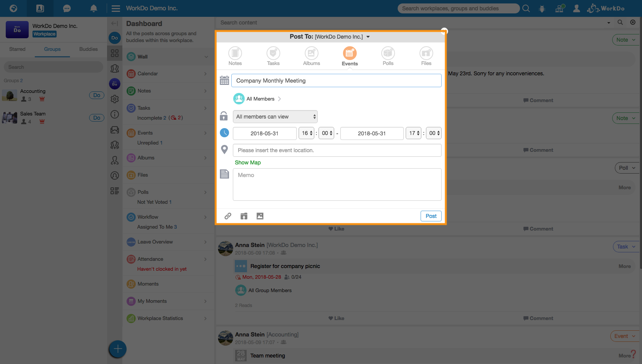Switch to the Groups tab

(52, 49)
